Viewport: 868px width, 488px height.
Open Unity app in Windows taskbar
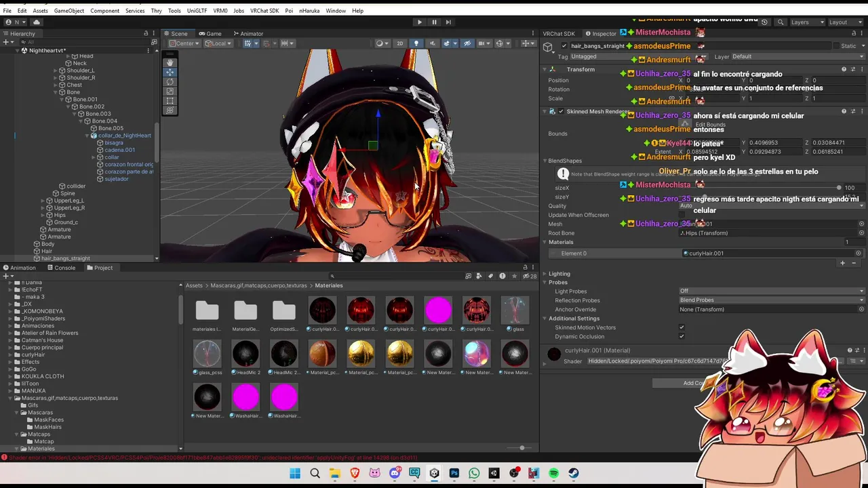click(x=434, y=473)
